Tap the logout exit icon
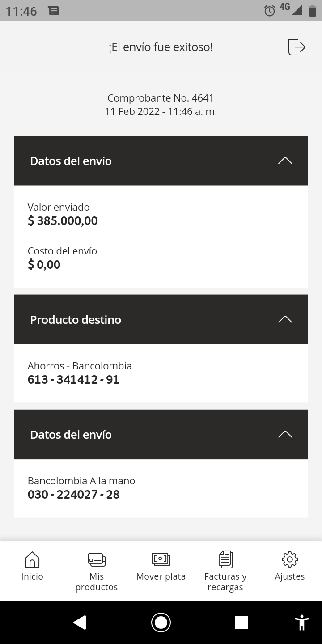Screen dimensions: 322x644 [297, 47]
